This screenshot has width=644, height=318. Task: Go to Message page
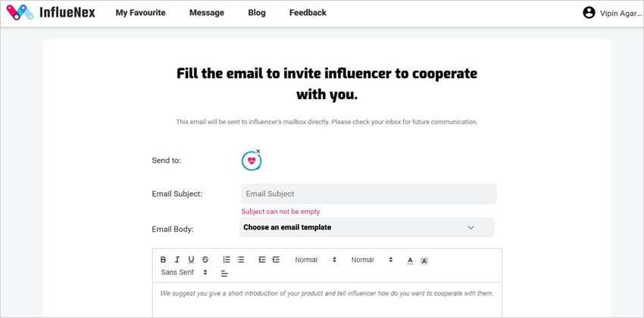click(x=207, y=13)
